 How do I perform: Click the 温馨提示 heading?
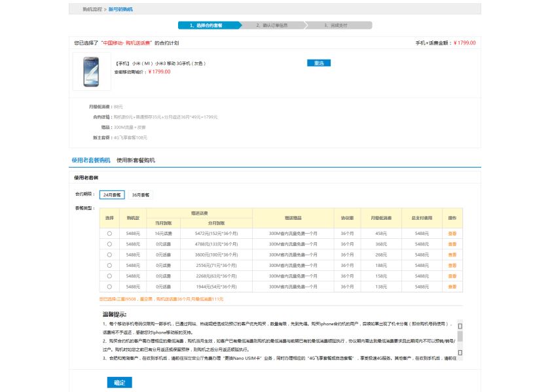coord(115,315)
